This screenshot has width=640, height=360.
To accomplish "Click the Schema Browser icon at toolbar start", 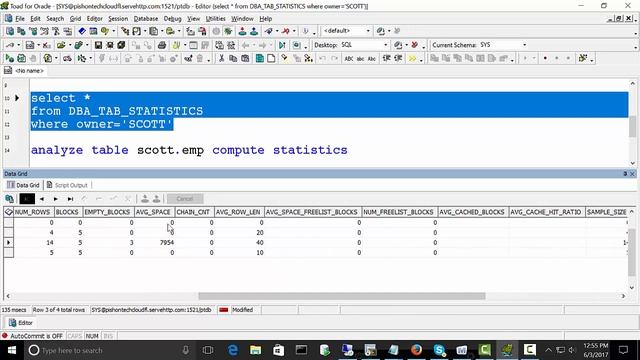I will (10, 31).
